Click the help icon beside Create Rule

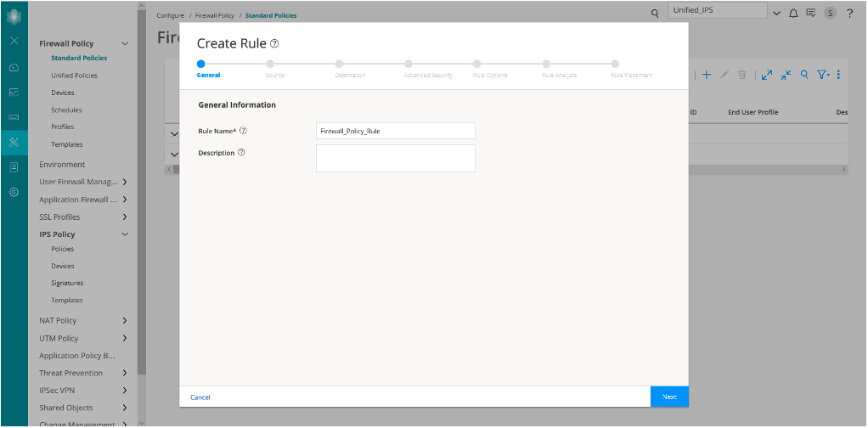click(274, 43)
